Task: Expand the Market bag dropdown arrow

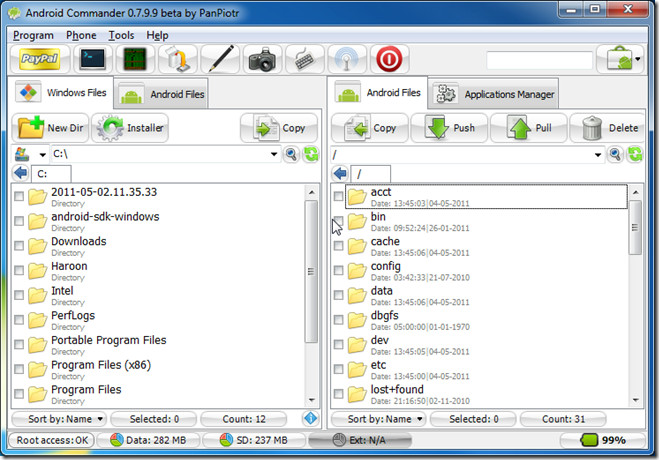Action: click(638, 59)
